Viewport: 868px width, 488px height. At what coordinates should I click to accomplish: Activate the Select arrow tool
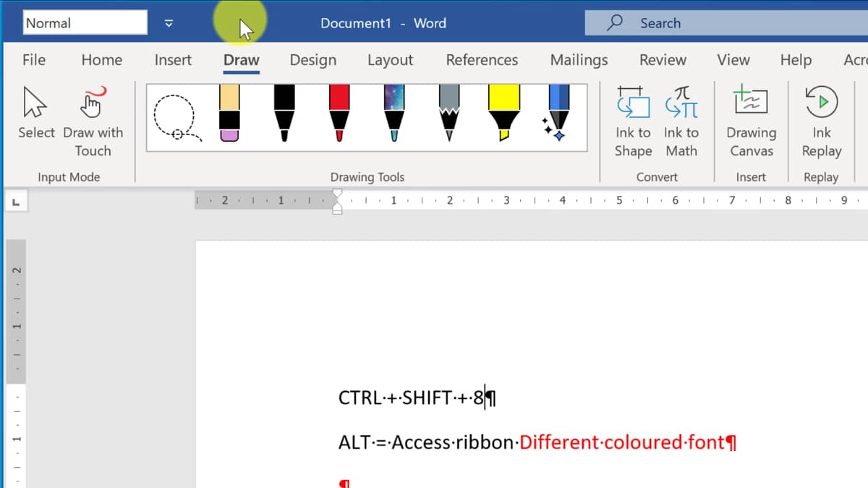(36, 114)
